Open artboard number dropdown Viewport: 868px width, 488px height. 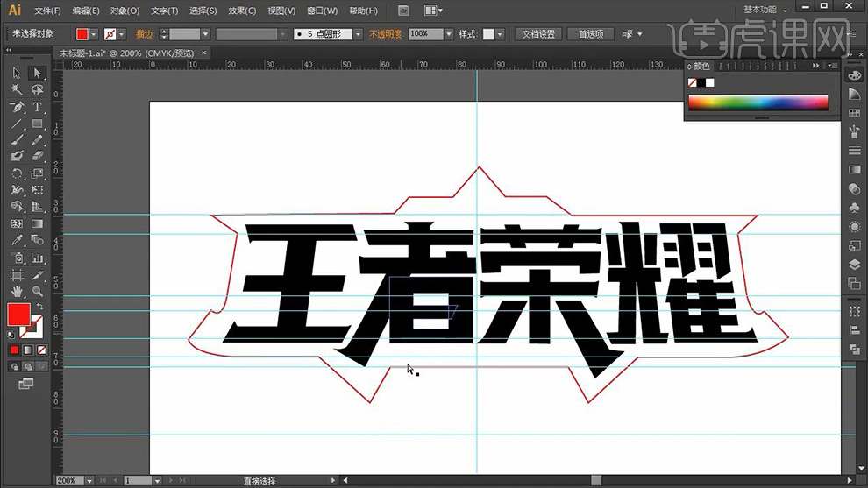coord(157,481)
